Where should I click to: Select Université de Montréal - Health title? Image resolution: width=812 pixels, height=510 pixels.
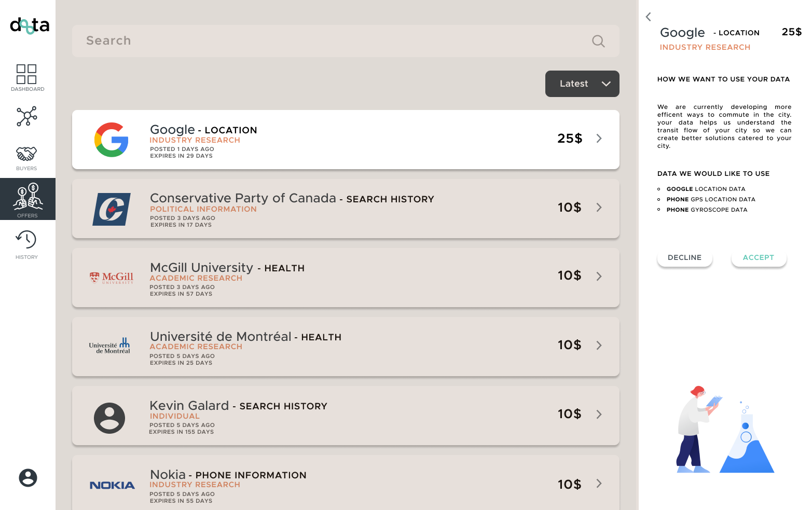(245, 337)
